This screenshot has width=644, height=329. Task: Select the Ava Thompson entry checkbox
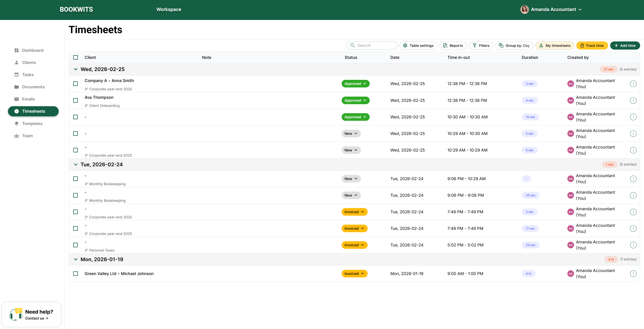point(75,100)
